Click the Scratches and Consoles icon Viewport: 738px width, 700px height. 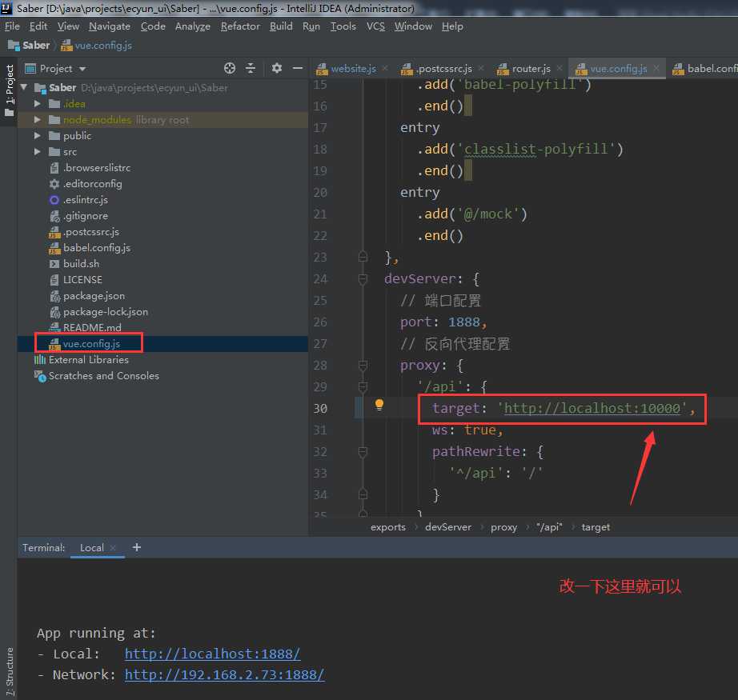pyautogui.click(x=40, y=376)
